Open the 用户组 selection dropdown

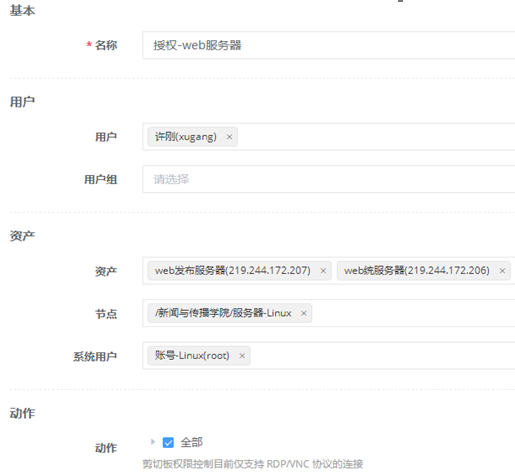tap(329, 179)
